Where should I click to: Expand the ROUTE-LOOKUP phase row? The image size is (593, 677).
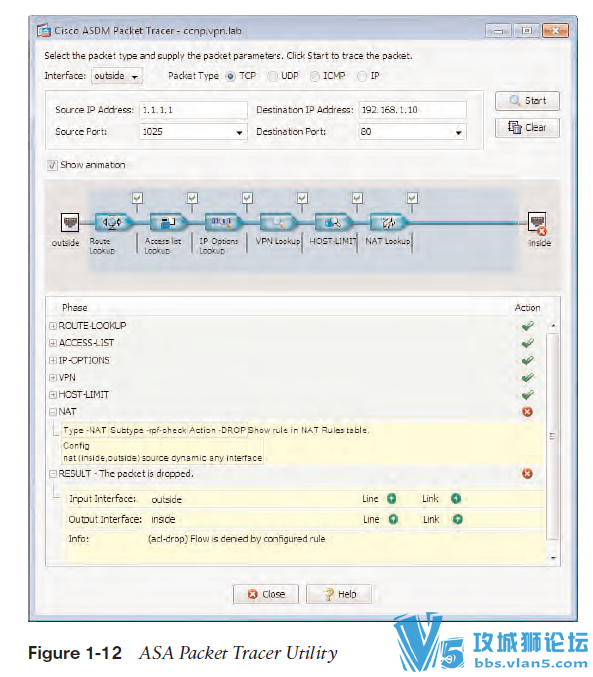53,326
